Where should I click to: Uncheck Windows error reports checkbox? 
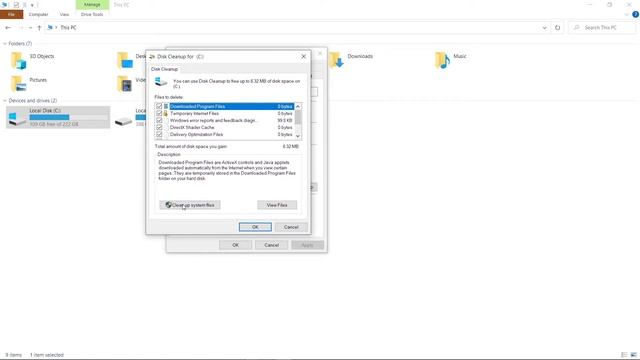coord(159,120)
